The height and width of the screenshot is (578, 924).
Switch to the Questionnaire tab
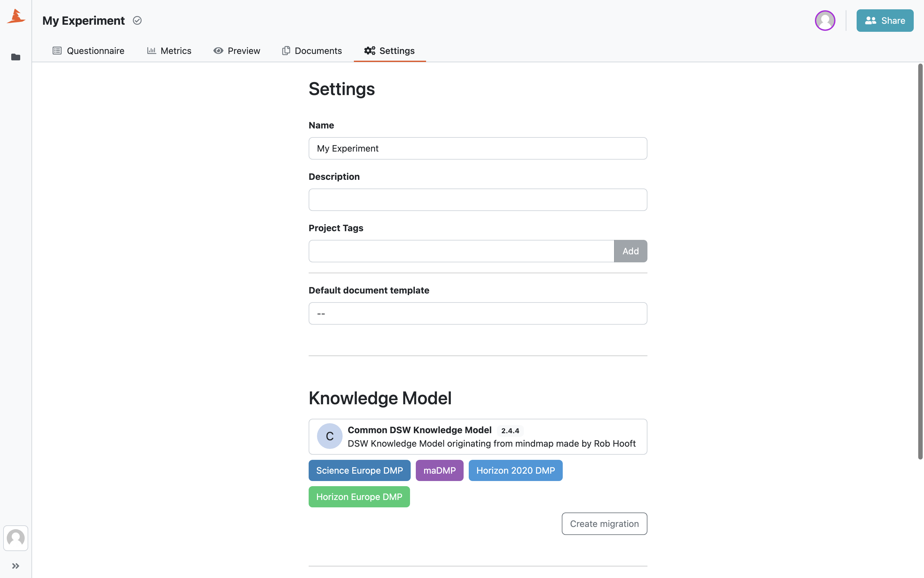(88, 50)
